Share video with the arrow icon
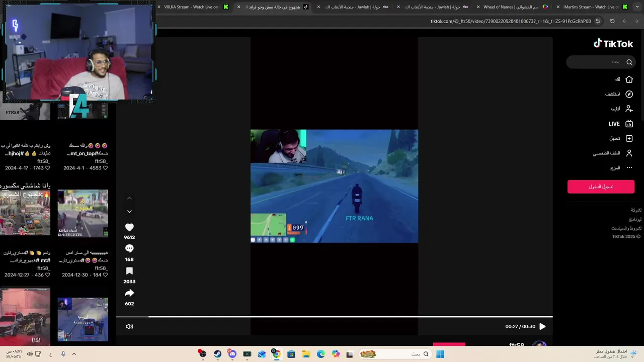 (129, 293)
